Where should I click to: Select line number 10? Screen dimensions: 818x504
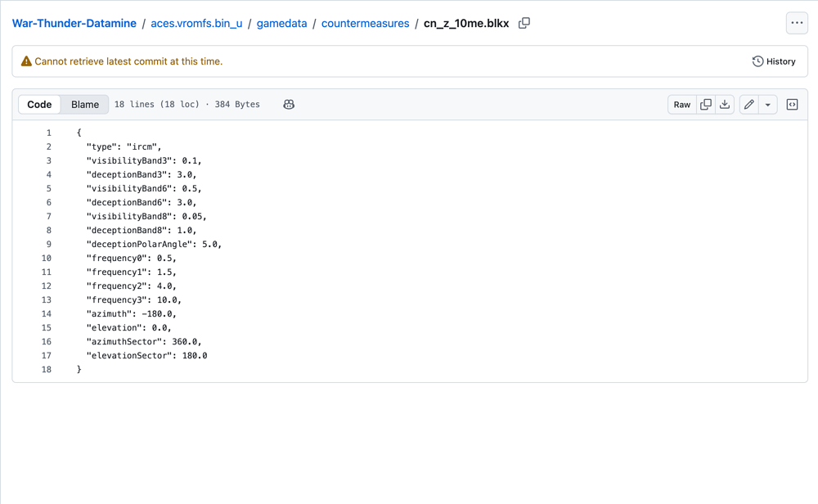coord(47,259)
